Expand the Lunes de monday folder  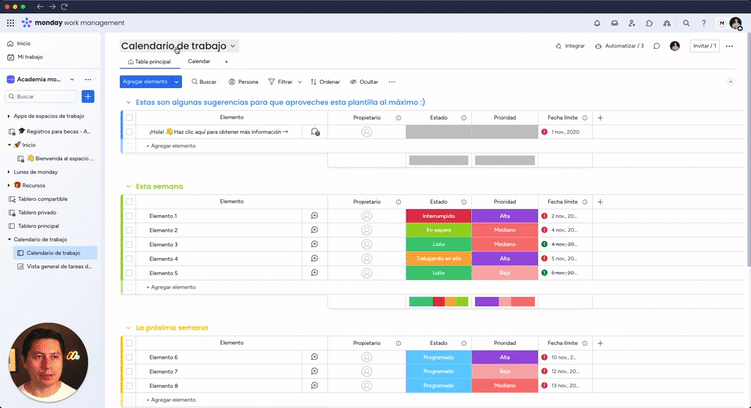pyautogui.click(x=9, y=172)
